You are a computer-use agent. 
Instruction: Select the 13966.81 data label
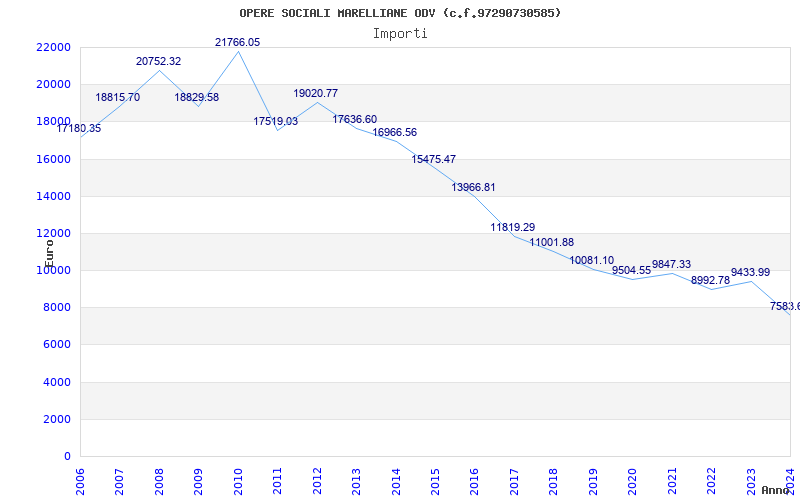tap(473, 187)
